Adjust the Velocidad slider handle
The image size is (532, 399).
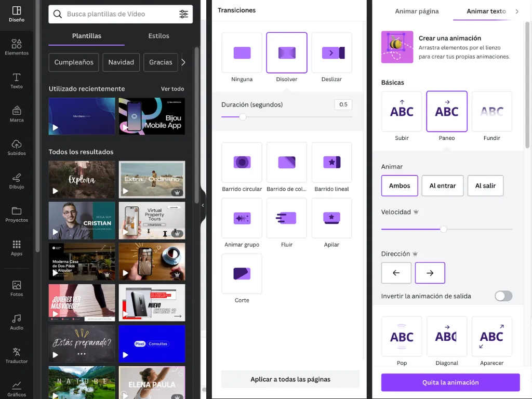[443, 229]
